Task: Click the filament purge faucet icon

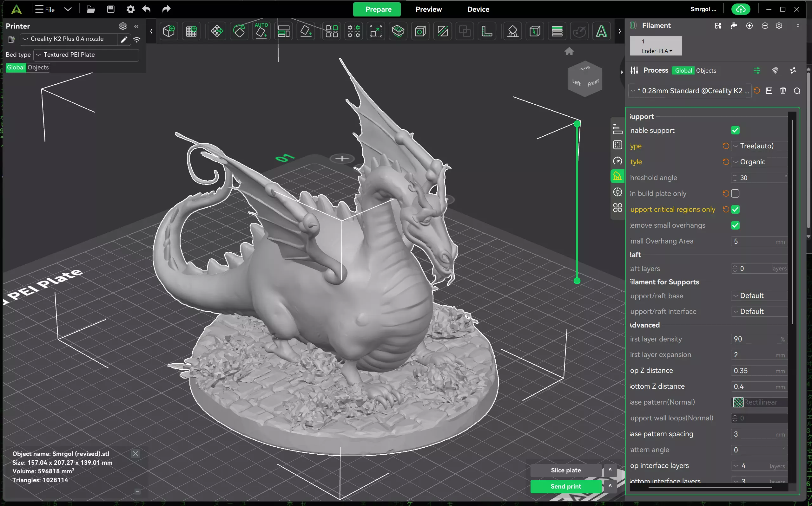Action: 734,26
